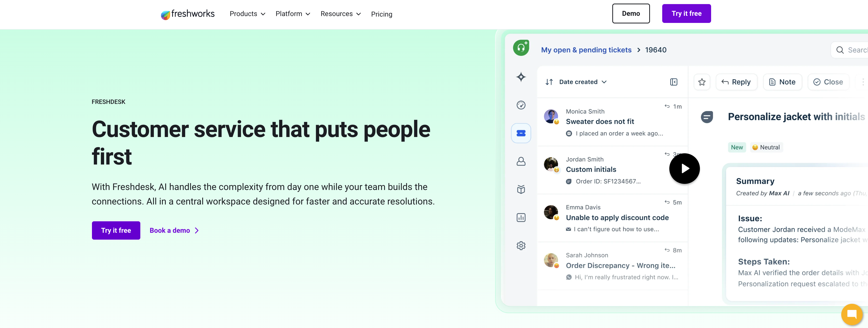Click the FRESHDESK label above the headline
This screenshot has width=868, height=328.
click(108, 102)
